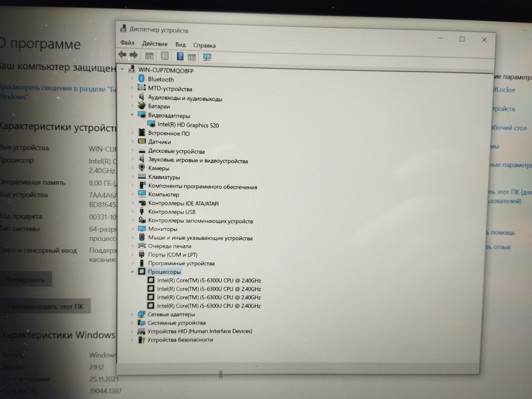Image resolution: width=532 pixels, height=399 pixels.
Task: Click the Мониторы display icon
Action: coord(142,229)
